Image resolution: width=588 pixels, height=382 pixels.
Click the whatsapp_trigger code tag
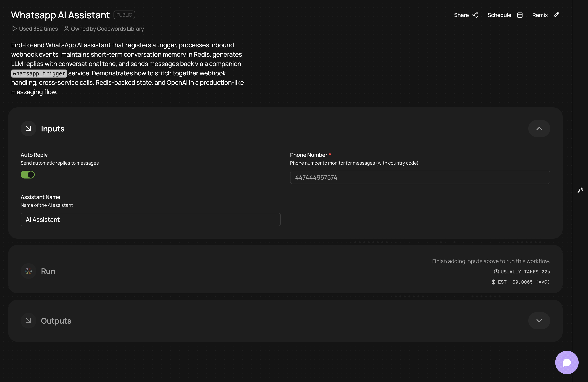[x=39, y=73]
